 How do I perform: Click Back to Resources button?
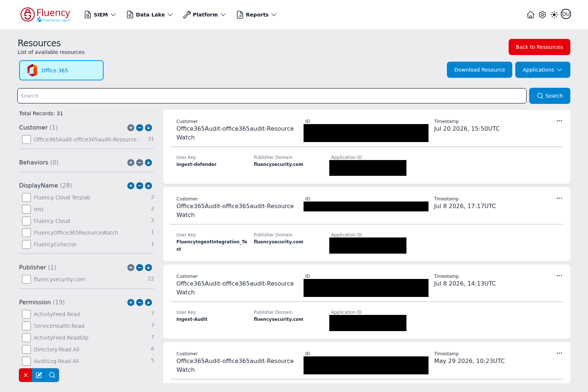(x=539, y=47)
